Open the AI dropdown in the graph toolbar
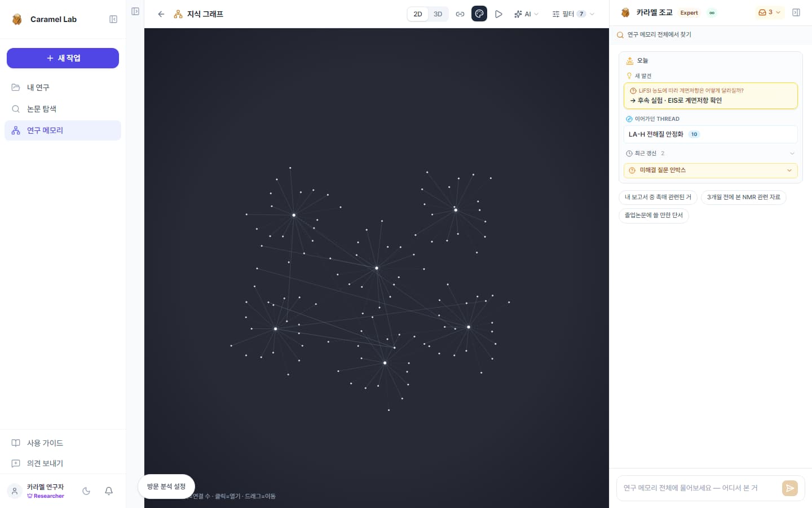This screenshot has width=812, height=508. pos(526,14)
